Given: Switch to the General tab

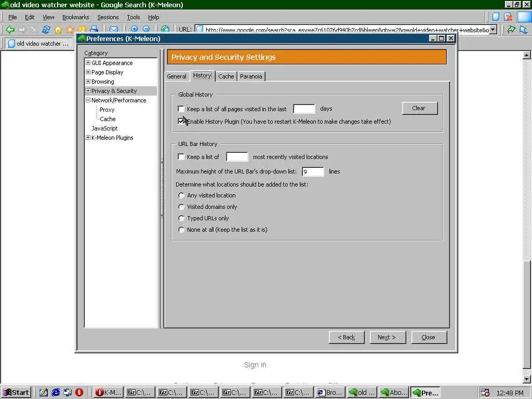Looking at the screenshot, I should pyautogui.click(x=177, y=76).
